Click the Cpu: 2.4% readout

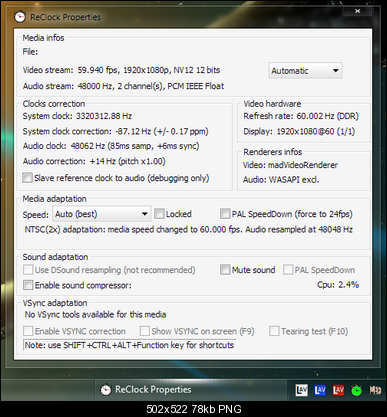pos(338,285)
